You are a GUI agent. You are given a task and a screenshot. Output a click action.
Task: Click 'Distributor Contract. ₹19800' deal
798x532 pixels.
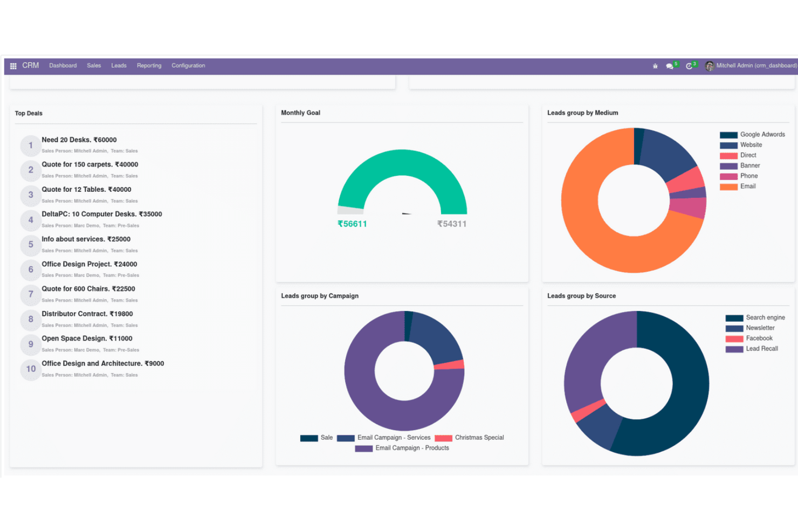[87, 314]
